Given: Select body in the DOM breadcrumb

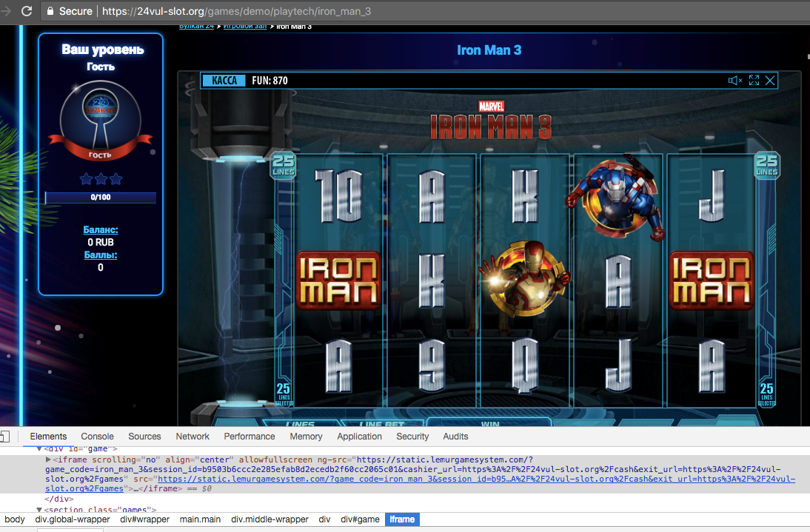Looking at the screenshot, I should click(x=15, y=519).
